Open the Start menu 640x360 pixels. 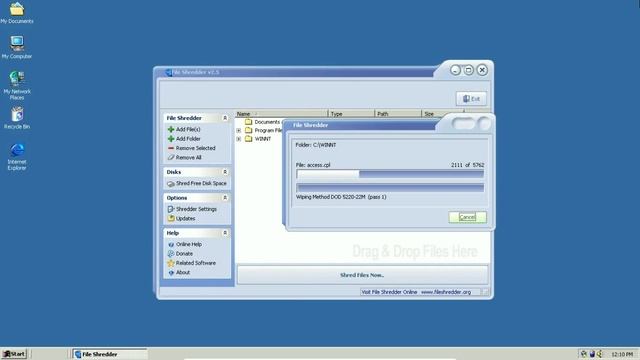[x=14, y=354]
